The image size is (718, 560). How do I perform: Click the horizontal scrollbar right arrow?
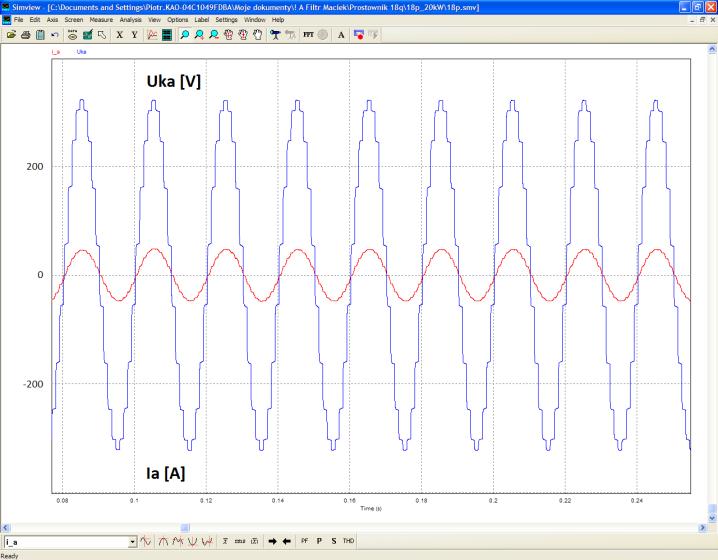[703, 528]
